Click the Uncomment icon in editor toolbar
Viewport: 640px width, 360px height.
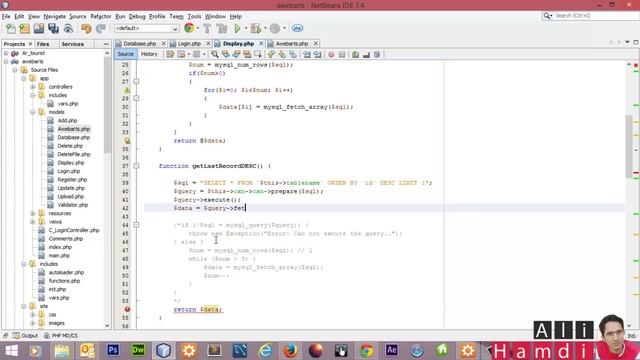[366, 54]
